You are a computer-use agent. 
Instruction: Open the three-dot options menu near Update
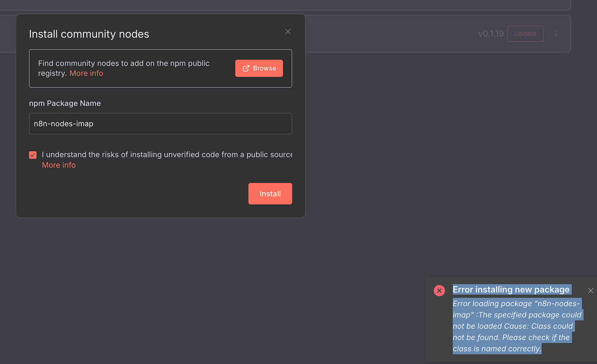point(556,33)
